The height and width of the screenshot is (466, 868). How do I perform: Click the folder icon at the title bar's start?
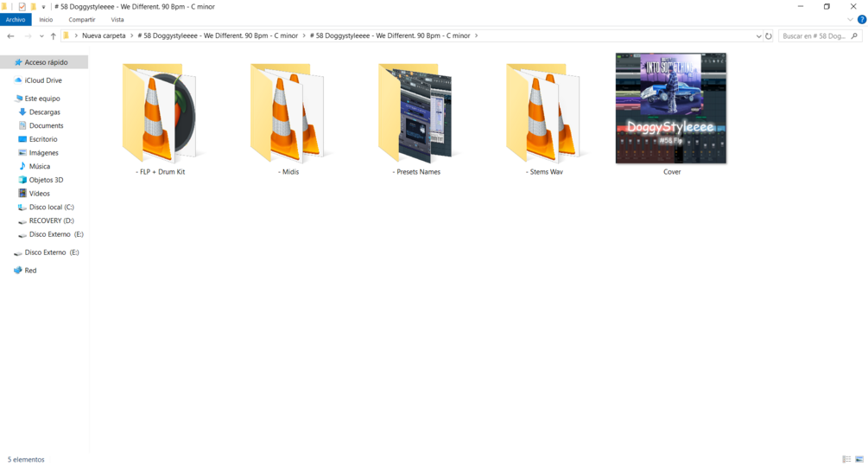[x=3, y=7]
